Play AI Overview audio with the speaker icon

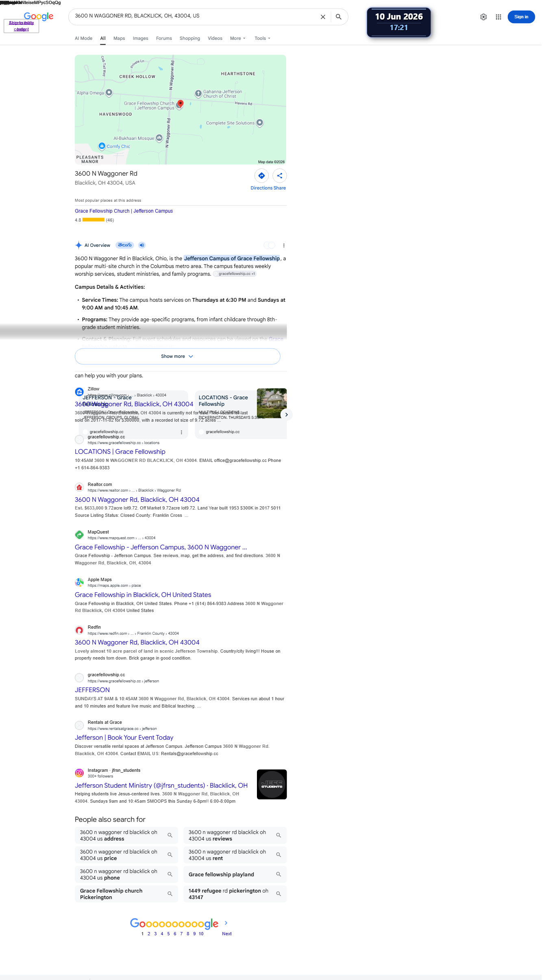point(141,245)
